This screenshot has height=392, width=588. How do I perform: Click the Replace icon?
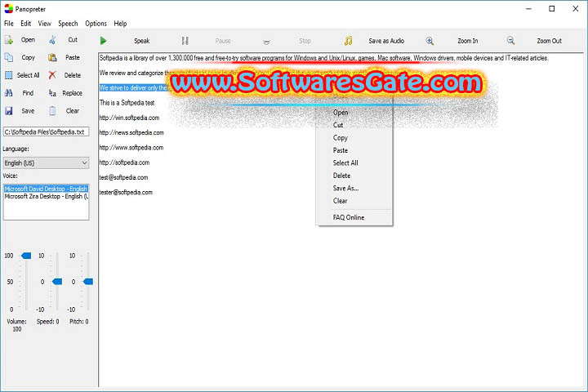(x=52, y=93)
